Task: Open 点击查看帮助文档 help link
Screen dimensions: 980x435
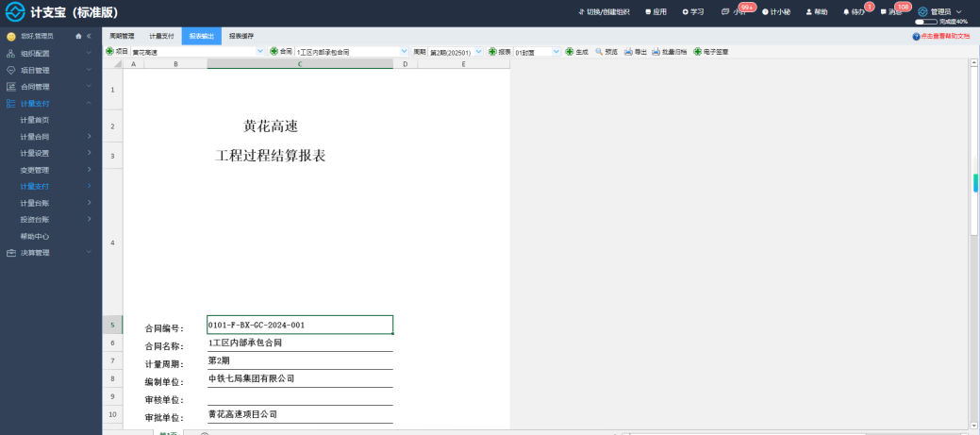Action: point(941,37)
